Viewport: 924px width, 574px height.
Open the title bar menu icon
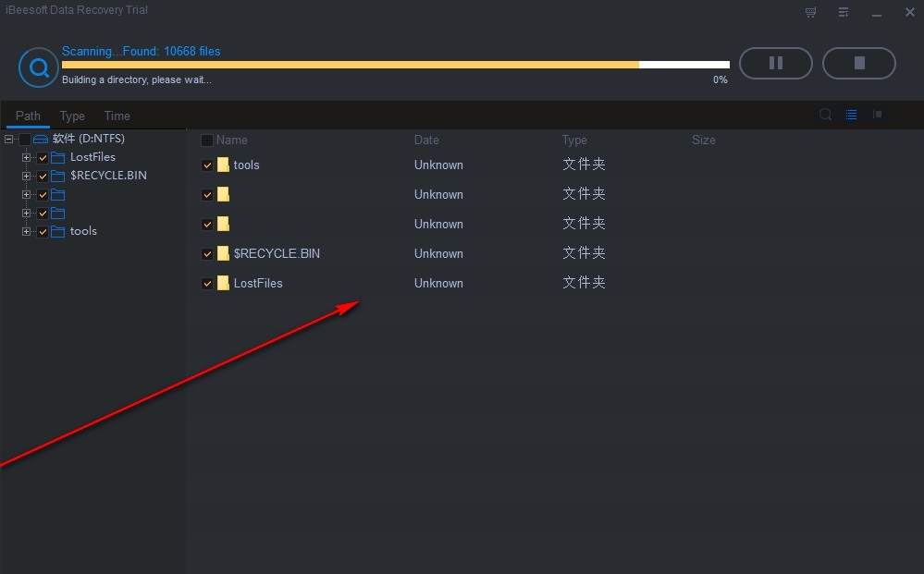click(844, 12)
